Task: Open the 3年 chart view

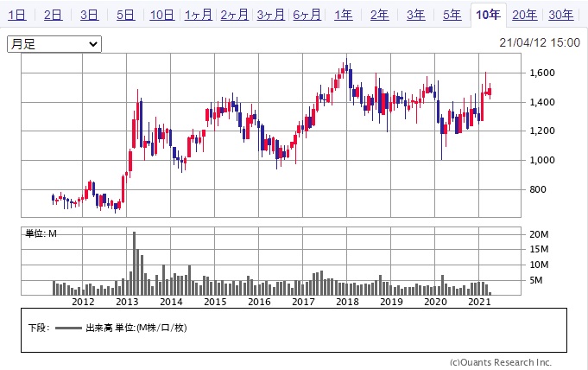Action: coord(416,15)
